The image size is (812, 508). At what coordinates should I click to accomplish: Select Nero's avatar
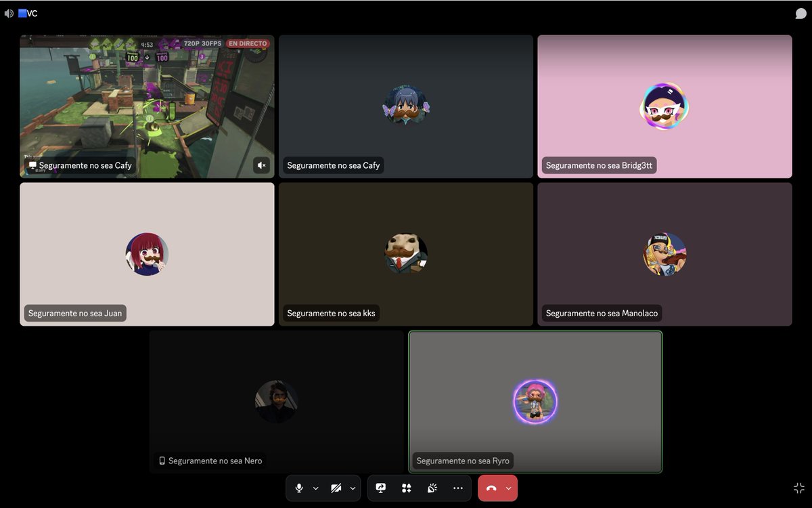276,402
